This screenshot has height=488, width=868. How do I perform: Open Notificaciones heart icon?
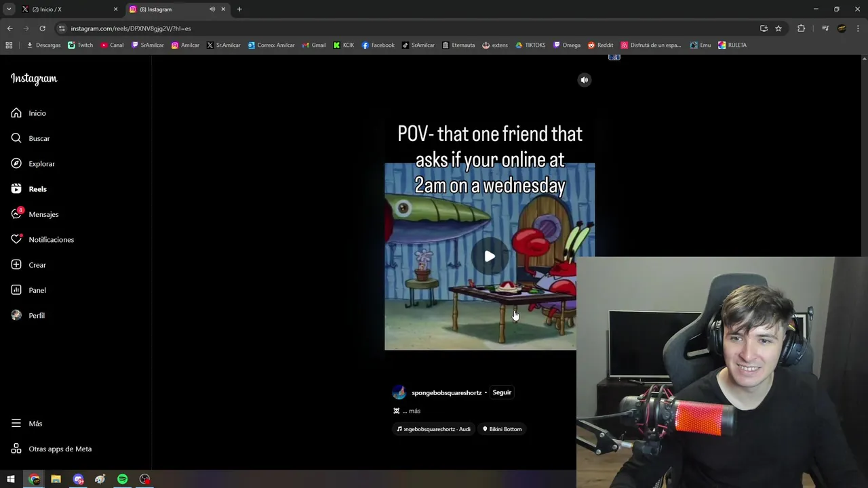(17, 239)
